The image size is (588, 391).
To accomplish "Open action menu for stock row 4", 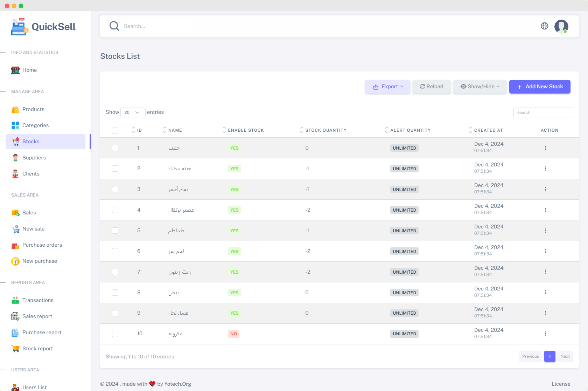I will coord(545,210).
